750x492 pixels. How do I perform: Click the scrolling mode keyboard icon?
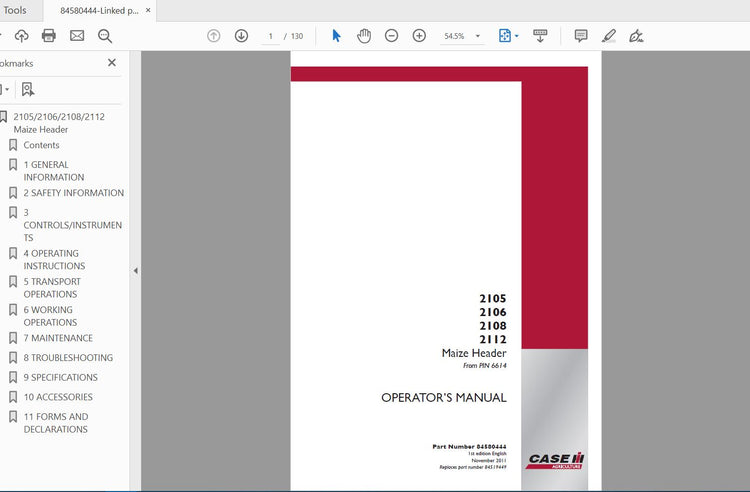540,36
